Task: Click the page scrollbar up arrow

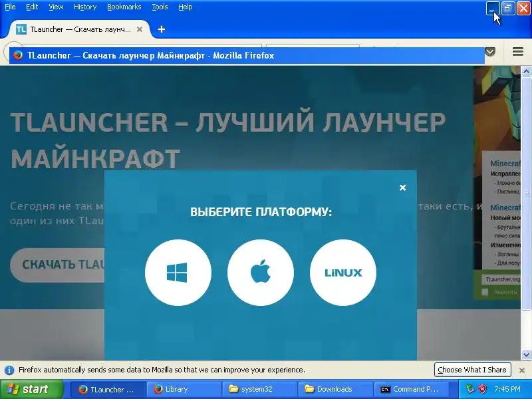Action: (526, 71)
